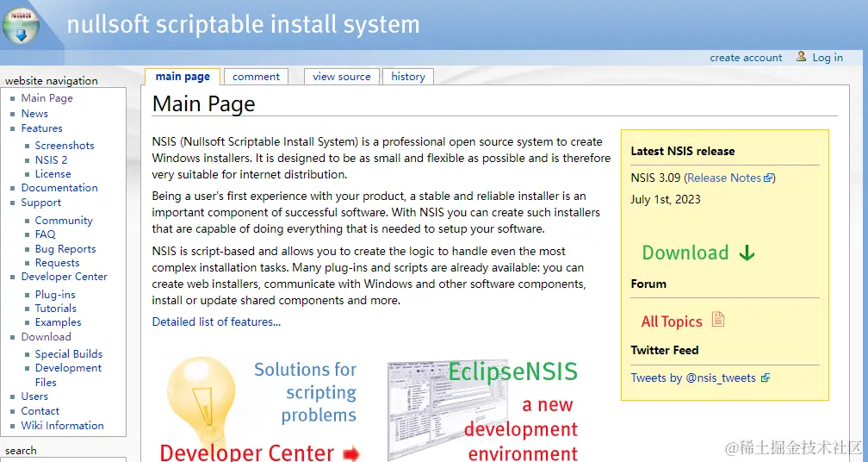Open Screenshots sidebar link
Image resolution: width=868 pixels, height=462 pixels.
pos(65,145)
